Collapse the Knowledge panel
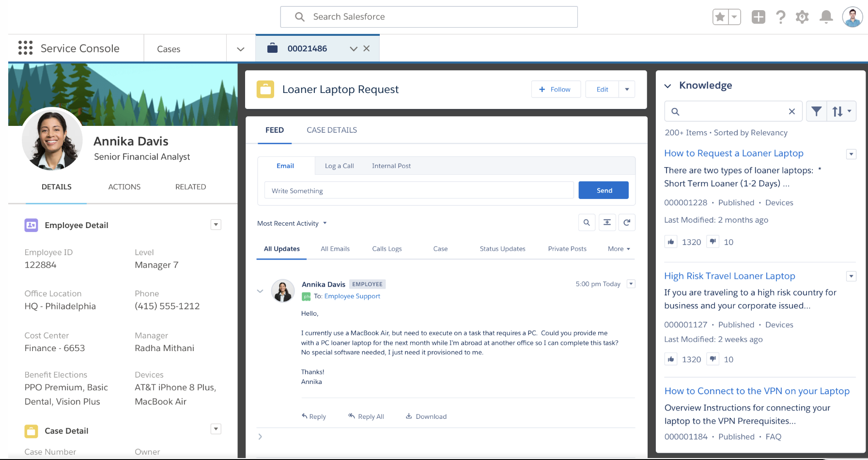The image size is (868, 460). pos(668,86)
